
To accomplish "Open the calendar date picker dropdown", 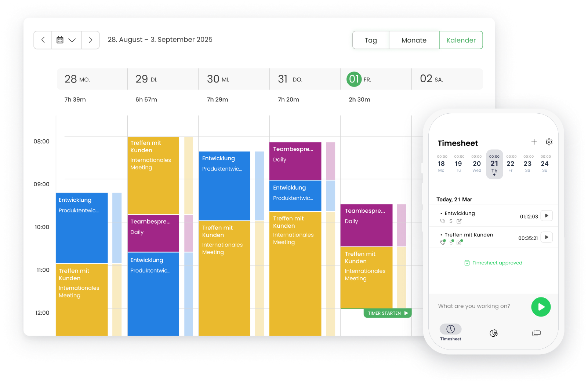I will coord(66,40).
